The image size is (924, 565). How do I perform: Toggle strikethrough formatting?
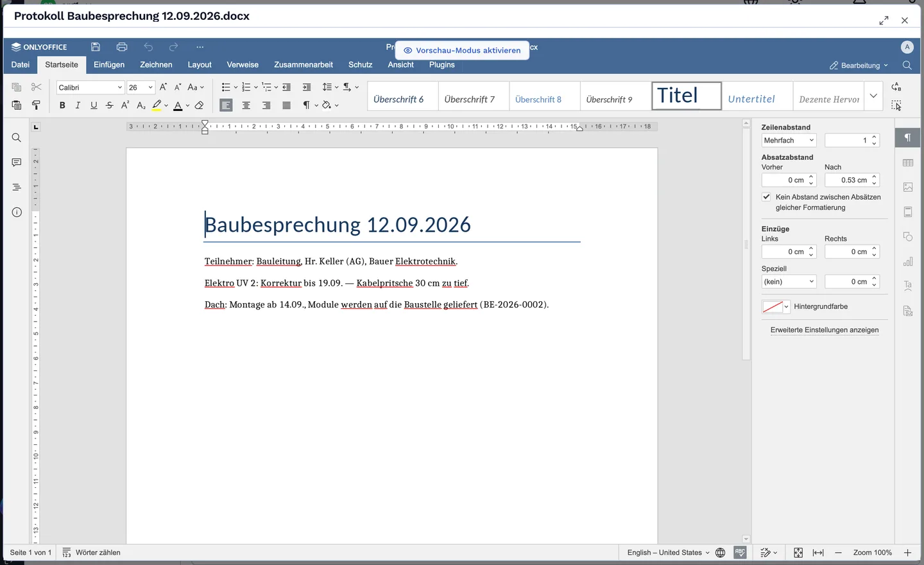click(110, 105)
